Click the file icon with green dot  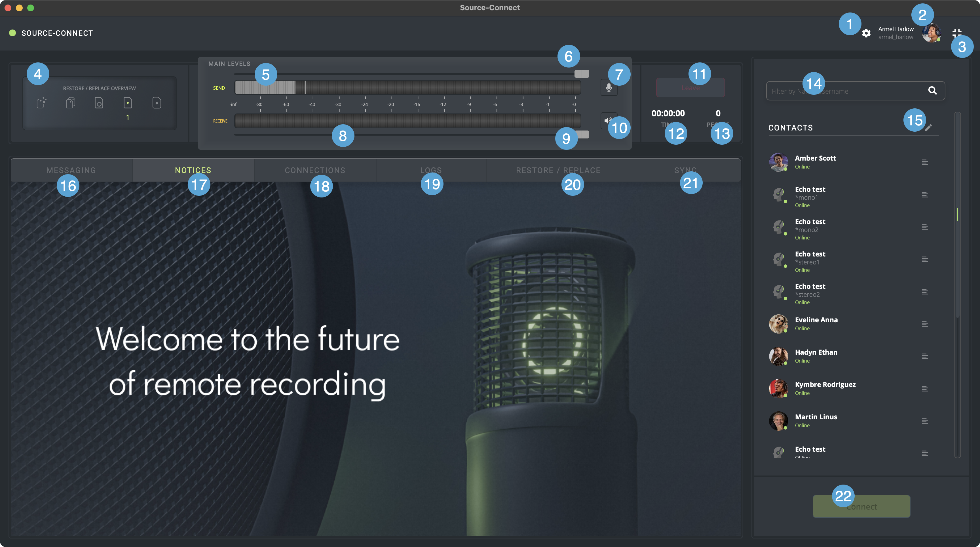(x=128, y=103)
